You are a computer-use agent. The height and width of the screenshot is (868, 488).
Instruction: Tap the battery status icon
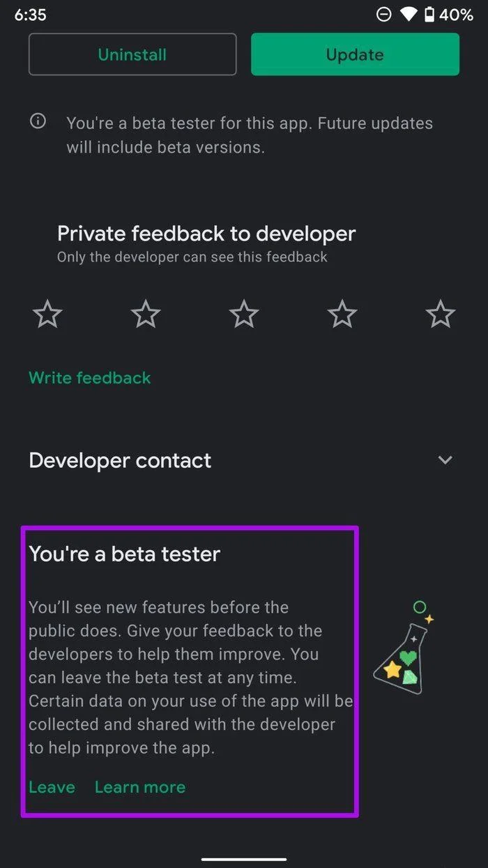[430, 15]
